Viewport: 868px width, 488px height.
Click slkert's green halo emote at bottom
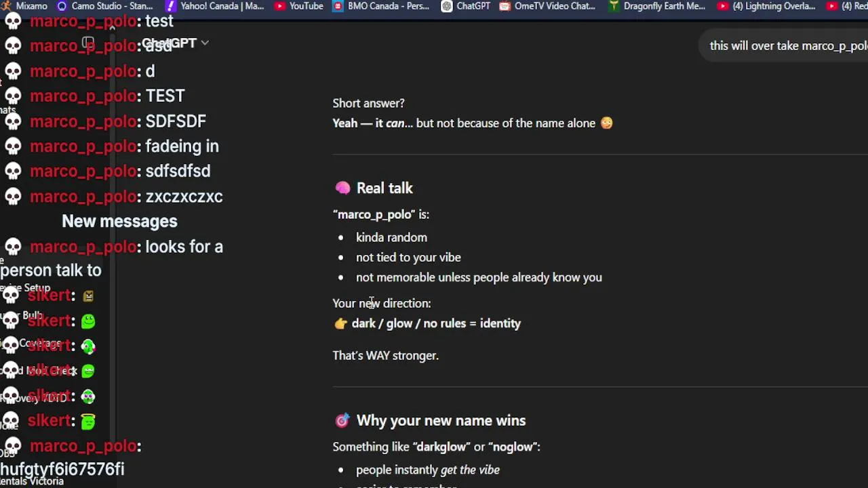(x=88, y=422)
